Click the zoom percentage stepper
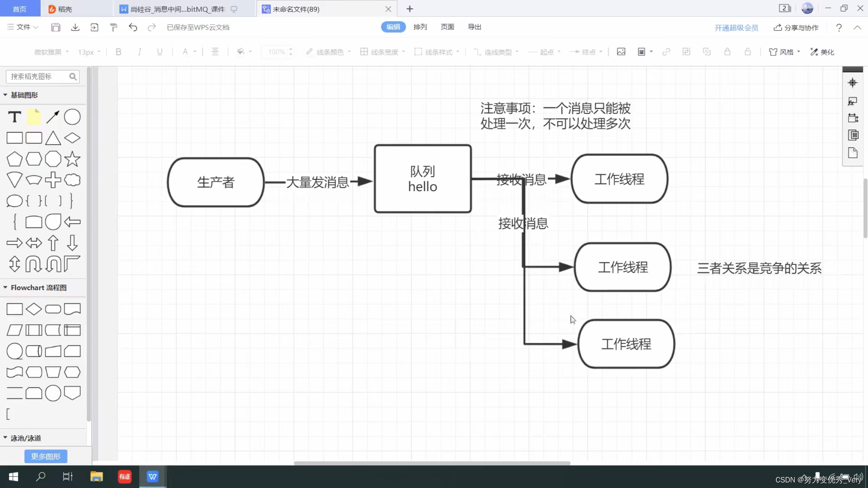This screenshot has height=488, width=868. 291,52
